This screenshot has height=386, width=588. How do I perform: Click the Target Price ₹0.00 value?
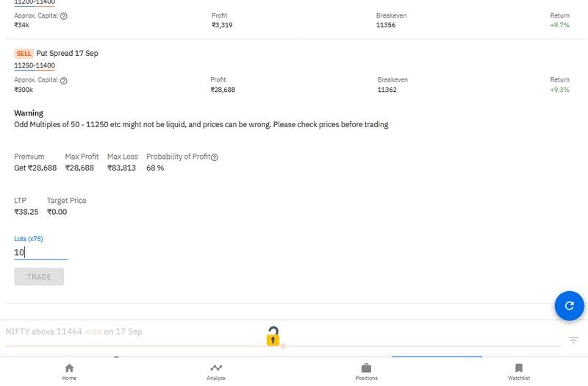pos(57,212)
